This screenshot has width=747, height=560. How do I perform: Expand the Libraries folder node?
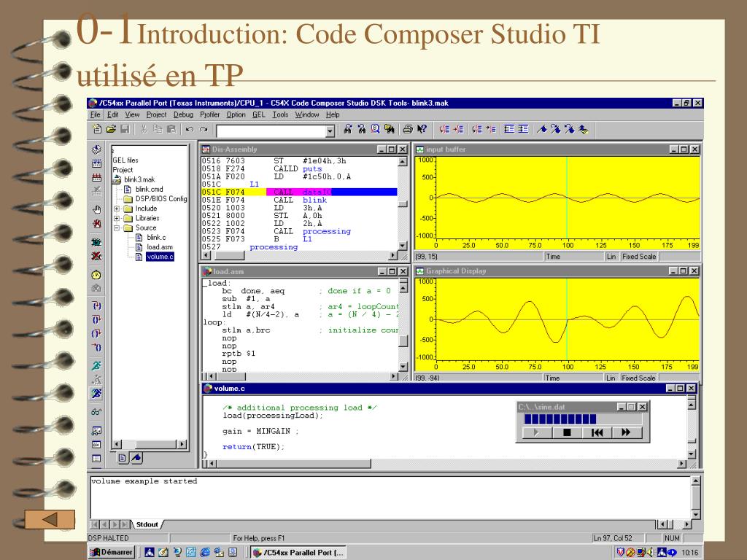pyautogui.click(x=117, y=218)
